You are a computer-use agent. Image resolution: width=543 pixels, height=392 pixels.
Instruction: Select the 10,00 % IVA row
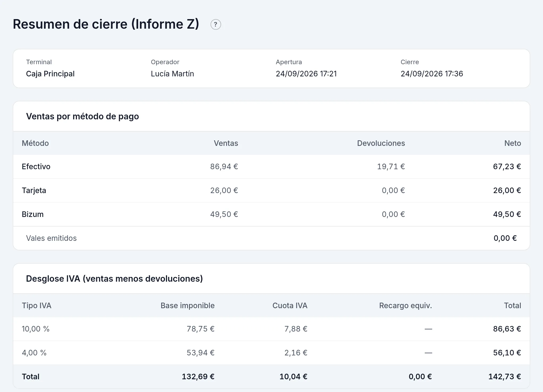[x=271, y=329]
